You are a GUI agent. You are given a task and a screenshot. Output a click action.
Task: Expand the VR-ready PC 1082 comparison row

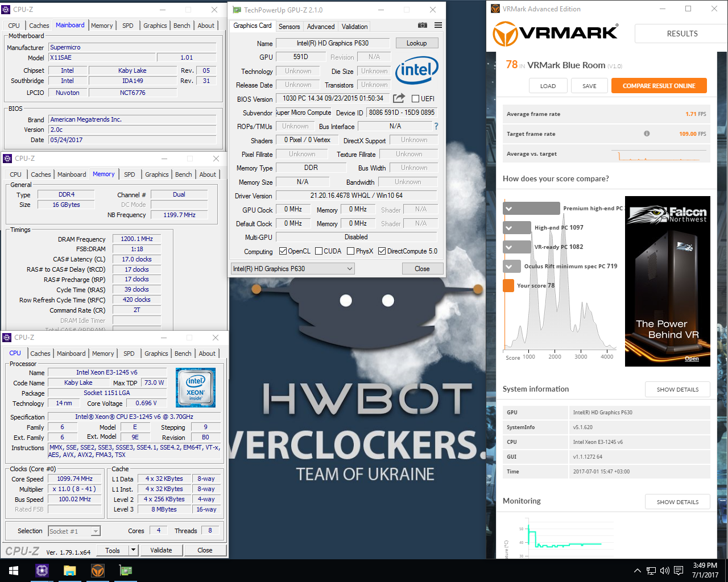(517, 247)
